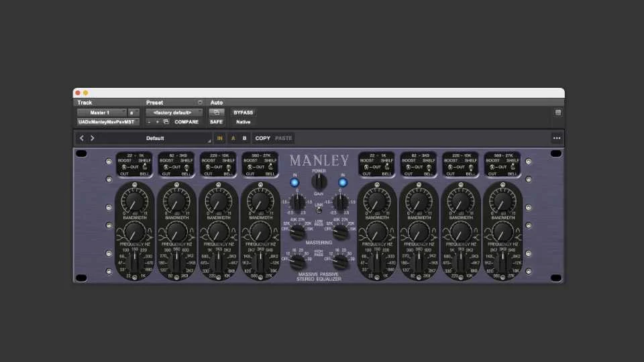Click left channel HIGH PASS selector knob
The image size is (644, 362).
[x=297, y=262]
